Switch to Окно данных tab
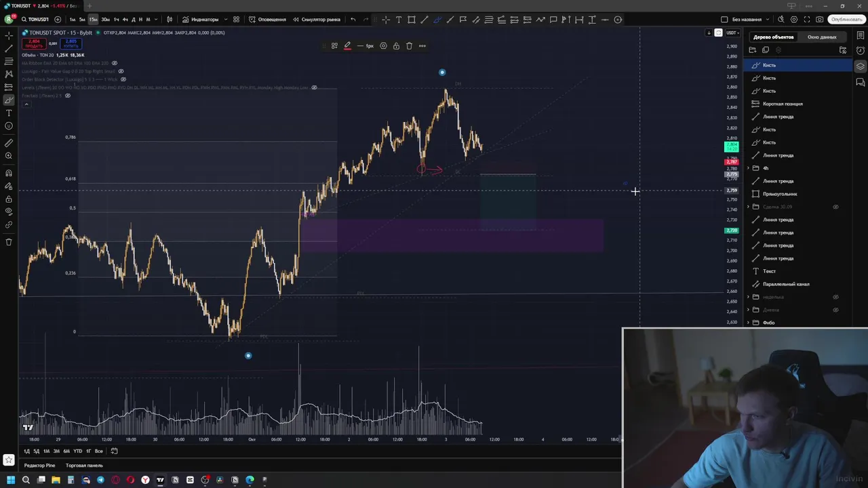This screenshot has width=868, height=488. [x=822, y=37]
